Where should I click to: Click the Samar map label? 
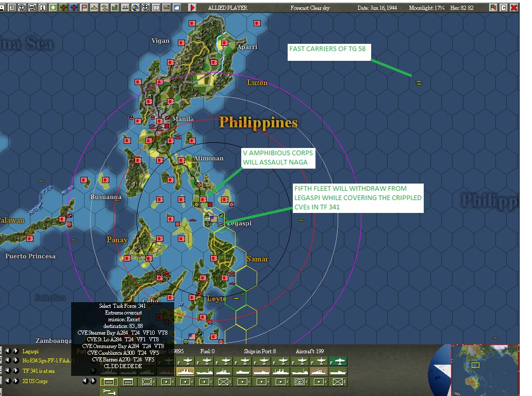[x=258, y=259]
